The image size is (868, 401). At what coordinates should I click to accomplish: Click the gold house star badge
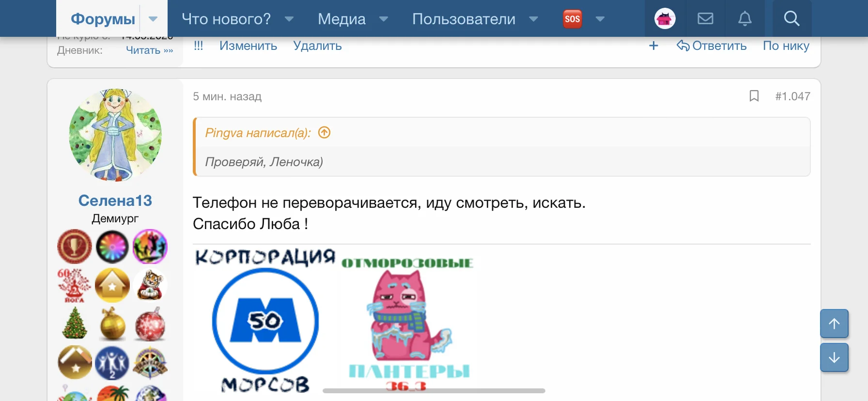coord(112,285)
